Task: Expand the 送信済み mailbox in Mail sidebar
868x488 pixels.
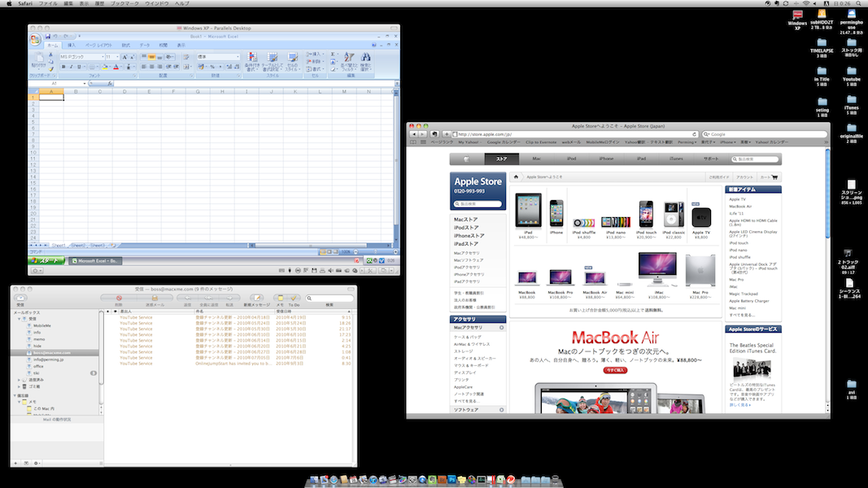Action: pos(20,380)
